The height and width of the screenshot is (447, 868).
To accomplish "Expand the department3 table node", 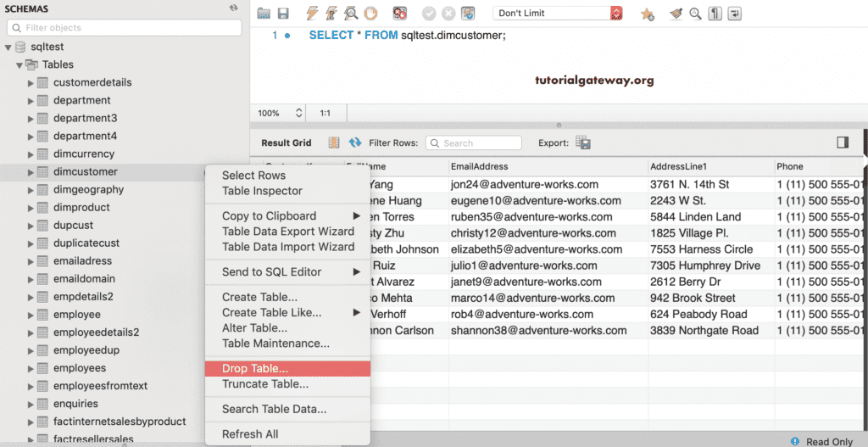I will click(x=31, y=118).
